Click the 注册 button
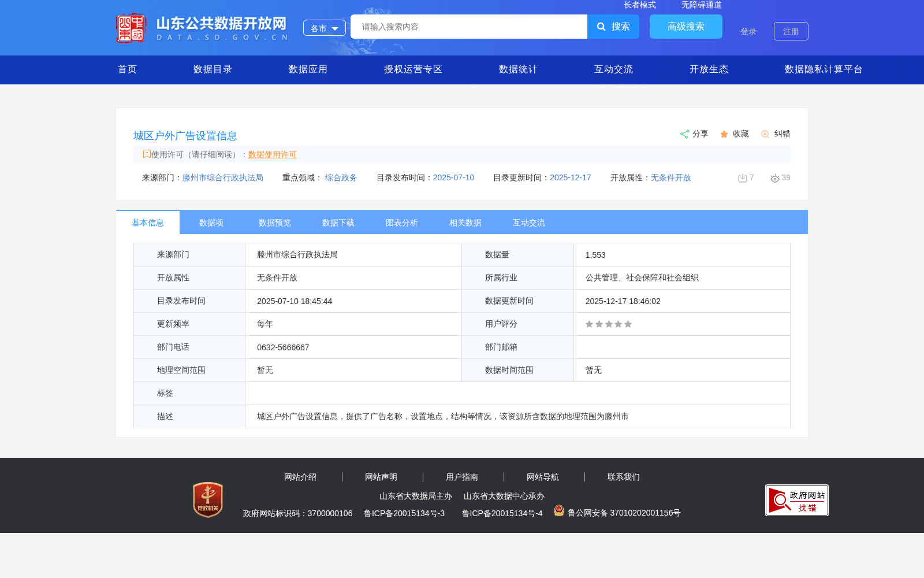This screenshot has width=924, height=578. (x=791, y=31)
